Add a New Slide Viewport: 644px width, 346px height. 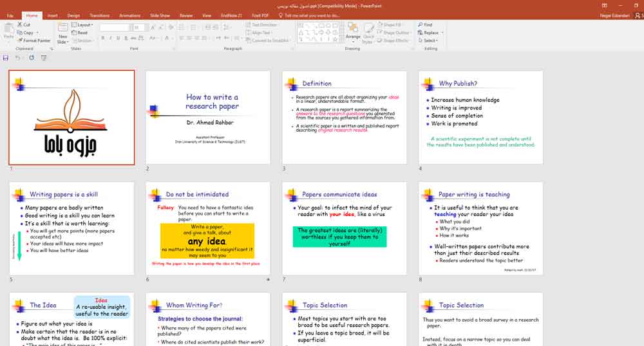coord(62,33)
